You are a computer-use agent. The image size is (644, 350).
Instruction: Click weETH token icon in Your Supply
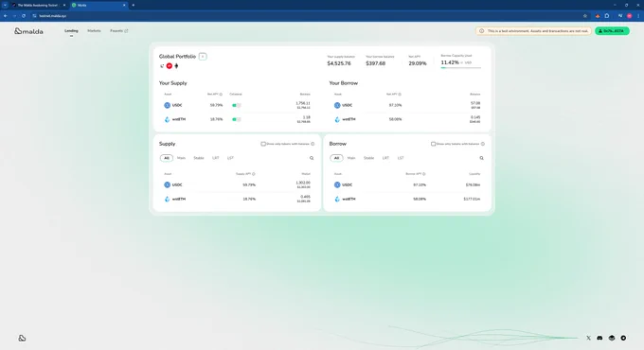point(168,119)
